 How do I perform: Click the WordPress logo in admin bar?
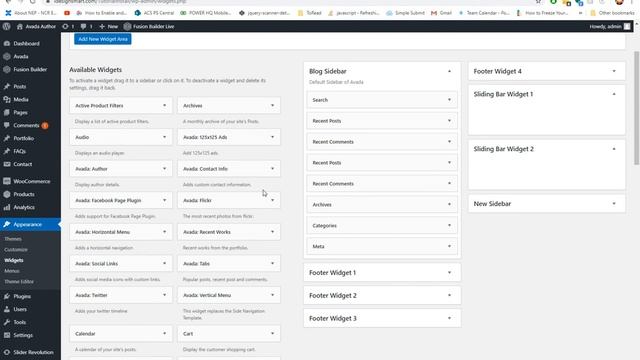(x=6, y=27)
